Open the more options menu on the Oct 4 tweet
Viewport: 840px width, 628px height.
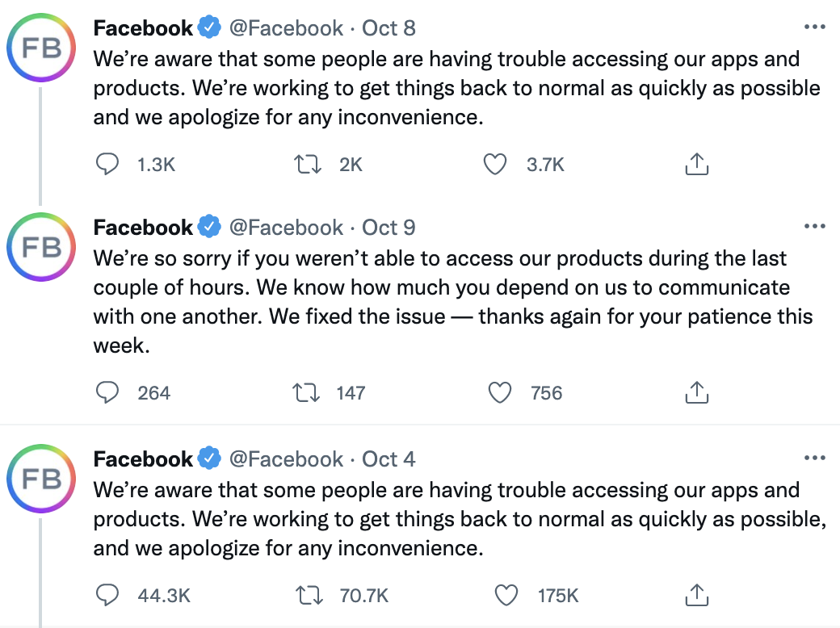815,458
